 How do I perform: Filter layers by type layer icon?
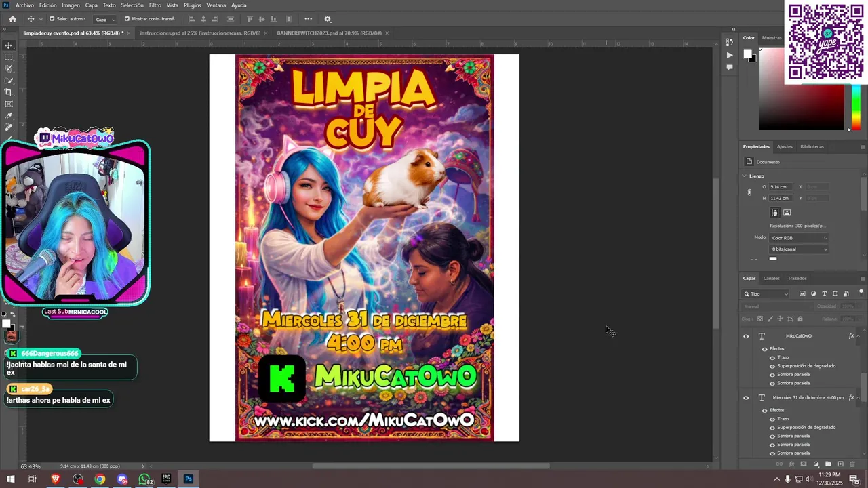pyautogui.click(x=825, y=293)
